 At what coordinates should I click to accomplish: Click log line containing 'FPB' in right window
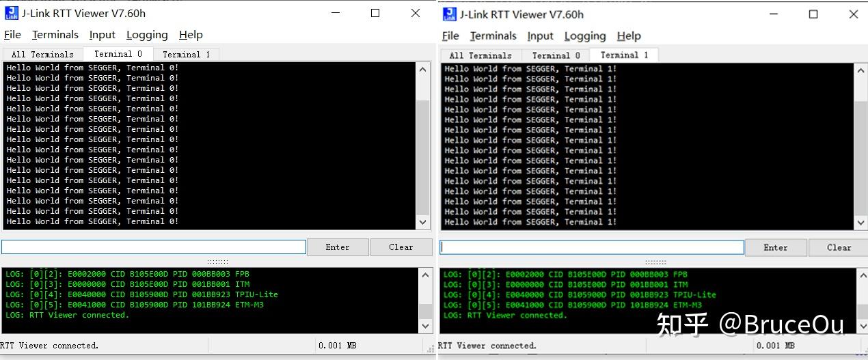point(565,275)
